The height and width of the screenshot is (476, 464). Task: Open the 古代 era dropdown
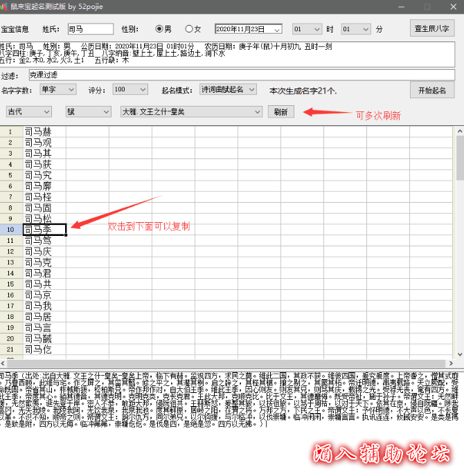29,111
